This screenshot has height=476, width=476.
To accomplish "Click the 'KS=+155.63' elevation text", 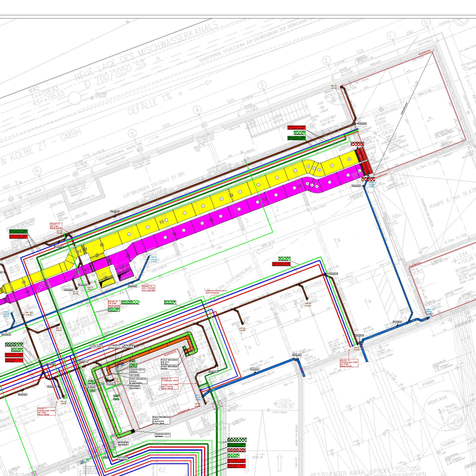I will tap(49, 98).
